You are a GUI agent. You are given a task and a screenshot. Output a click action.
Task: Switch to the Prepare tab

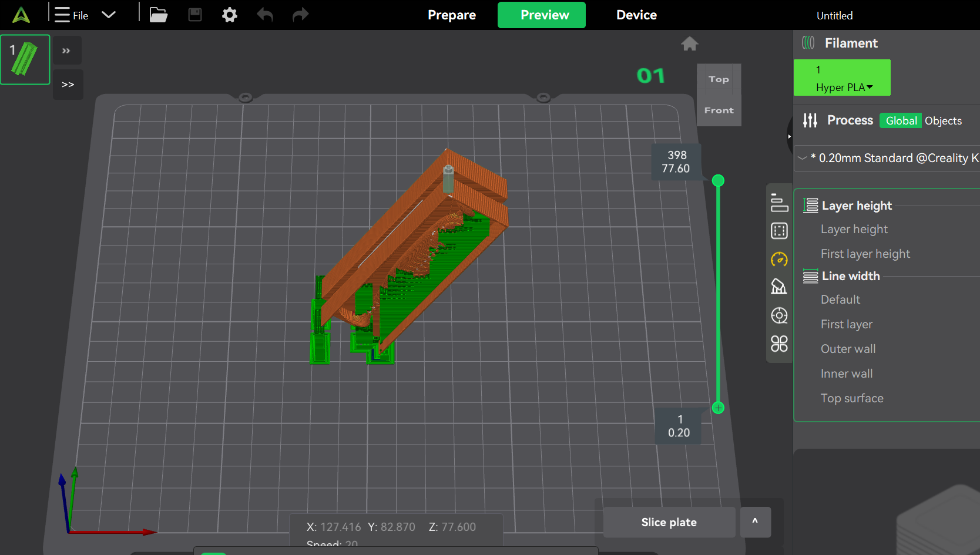452,15
